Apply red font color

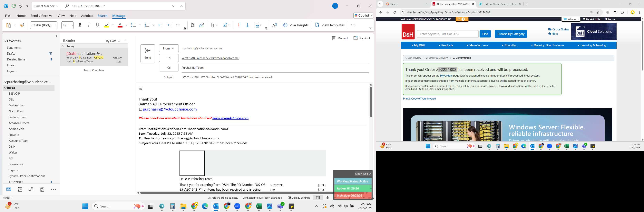pos(120,25)
